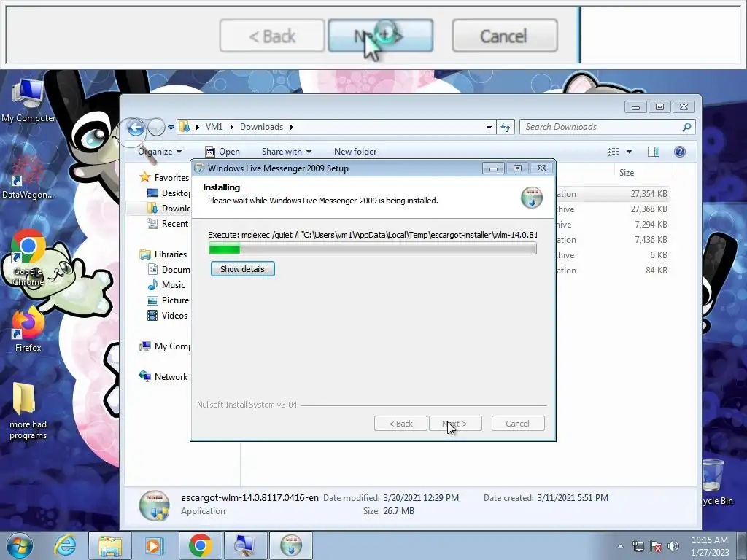Click VM1 in address breadcrumb

[214, 127]
